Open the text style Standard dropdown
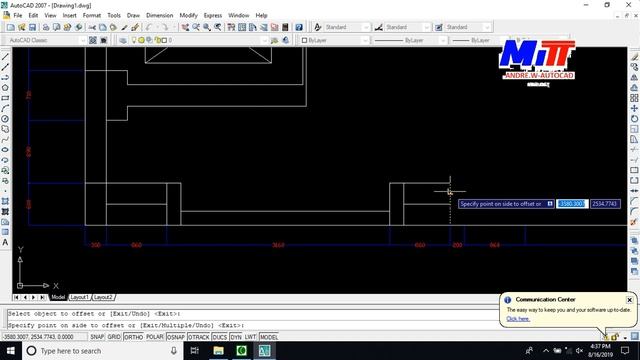Screen dimensions: 640x360 [x=366, y=27]
